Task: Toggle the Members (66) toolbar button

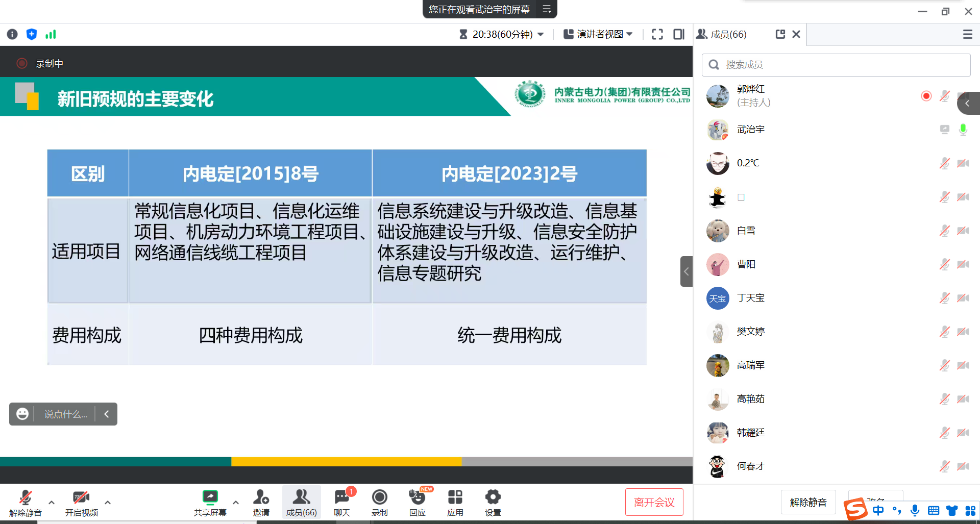Action: pos(301,503)
